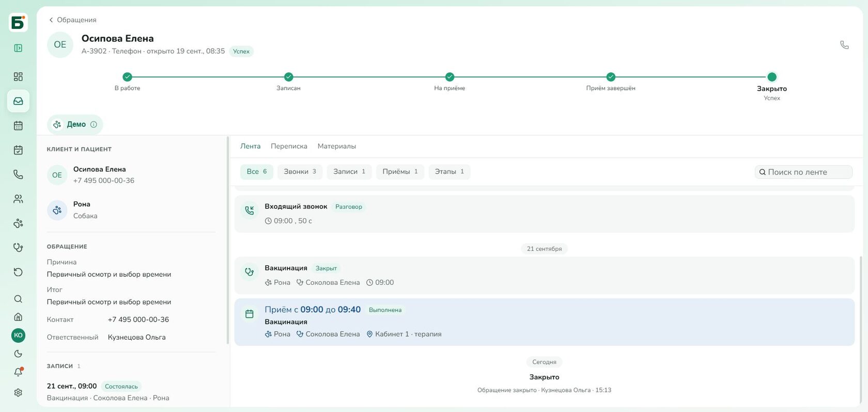Screen dimensions: 868x412
Task: Filter feed by Приёмы 1
Action: tap(400, 172)
